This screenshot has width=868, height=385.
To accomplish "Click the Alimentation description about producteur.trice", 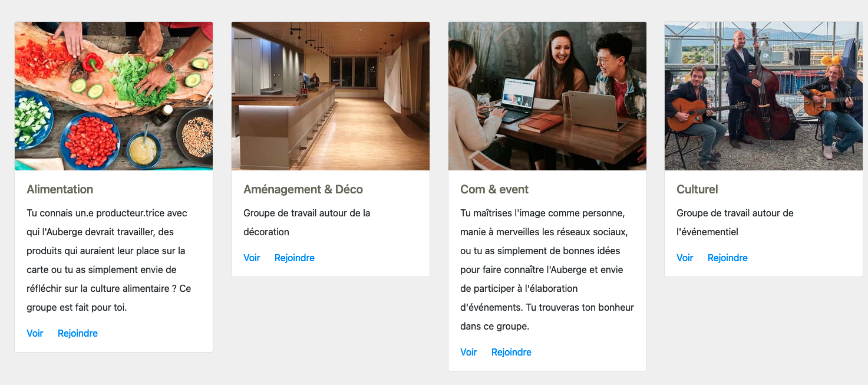I will click(110, 260).
